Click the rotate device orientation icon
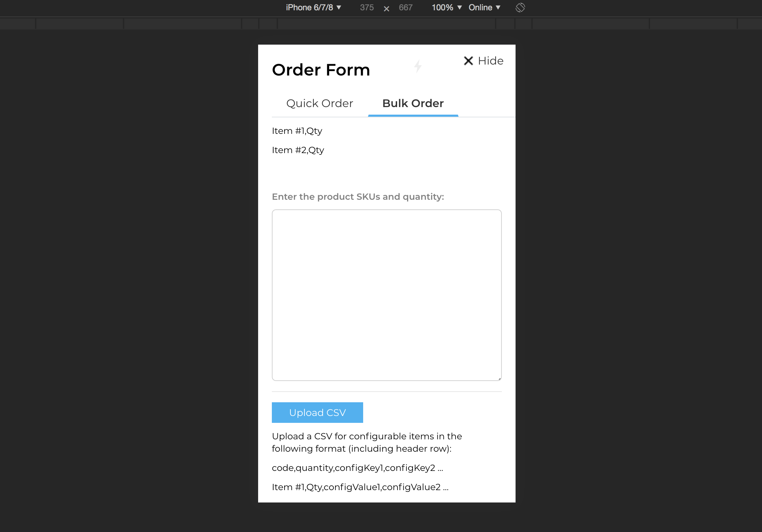The height and width of the screenshot is (532, 762). tap(520, 8)
